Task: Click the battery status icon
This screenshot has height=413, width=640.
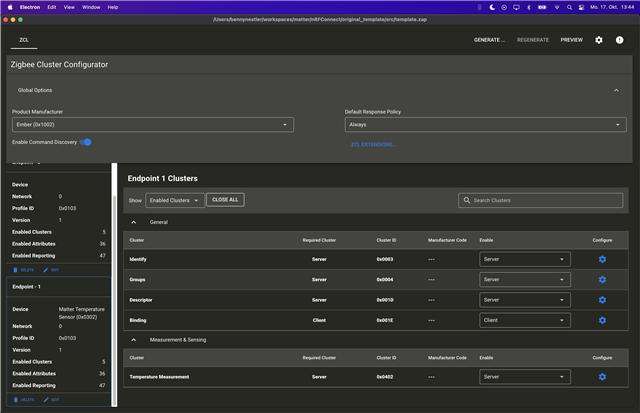Action: pyautogui.click(x=542, y=7)
